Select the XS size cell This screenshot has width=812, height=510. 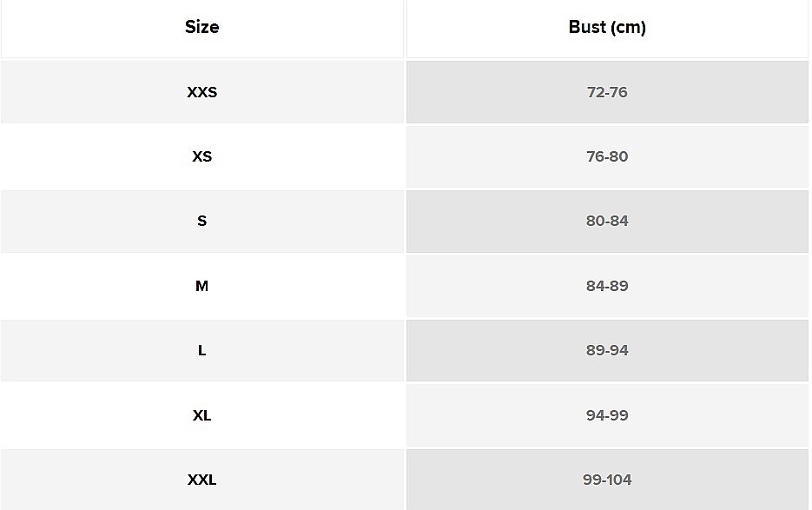click(201, 156)
